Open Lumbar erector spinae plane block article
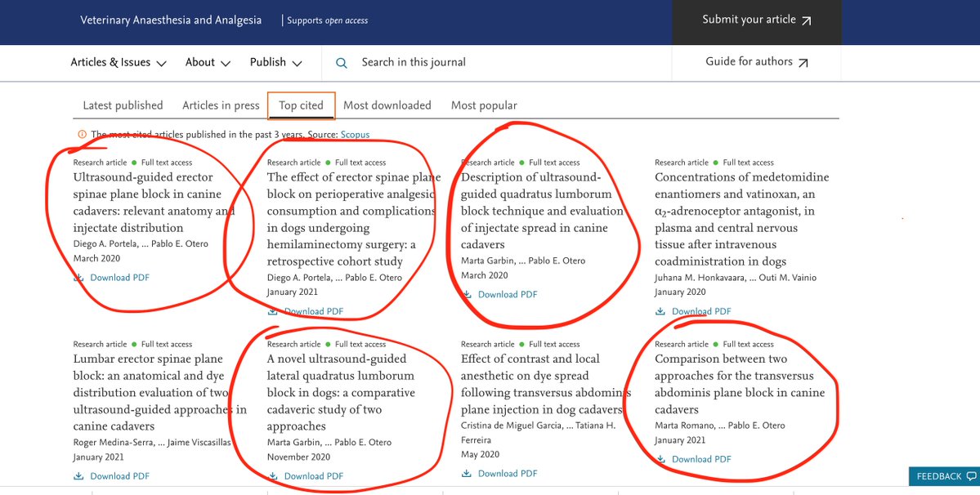Image resolution: width=980 pixels, height=495 pixels. [160, 393]
